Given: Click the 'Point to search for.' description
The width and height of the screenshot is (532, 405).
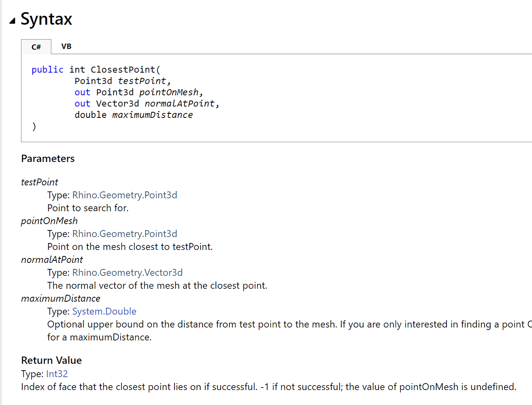Looking at the screenshot, I should tap(88, 208).
